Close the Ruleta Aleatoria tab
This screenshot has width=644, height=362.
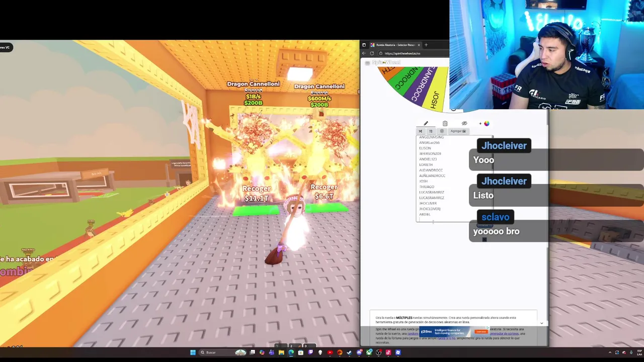419,45
